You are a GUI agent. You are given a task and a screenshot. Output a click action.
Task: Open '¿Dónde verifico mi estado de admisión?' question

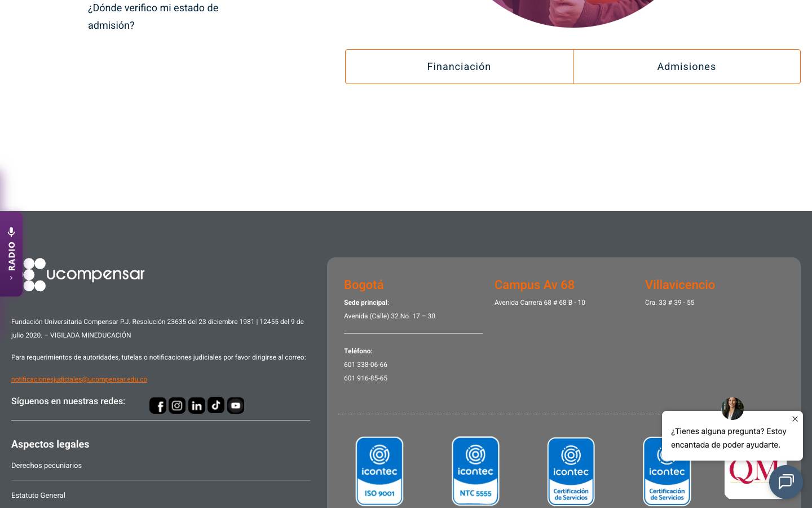pyautogui.click(x=153, y=16)
